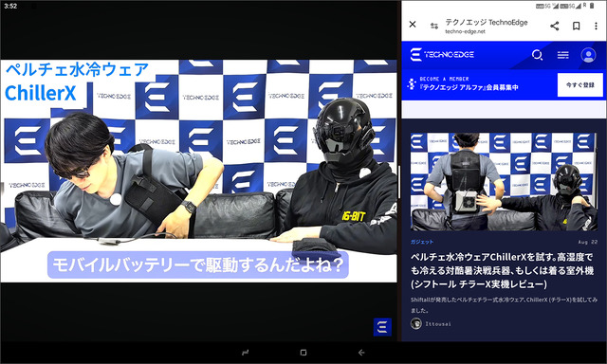Viewport: 607px width, 364px height.
Task: Bookmark the current page
Action: [x=576, y=26]
